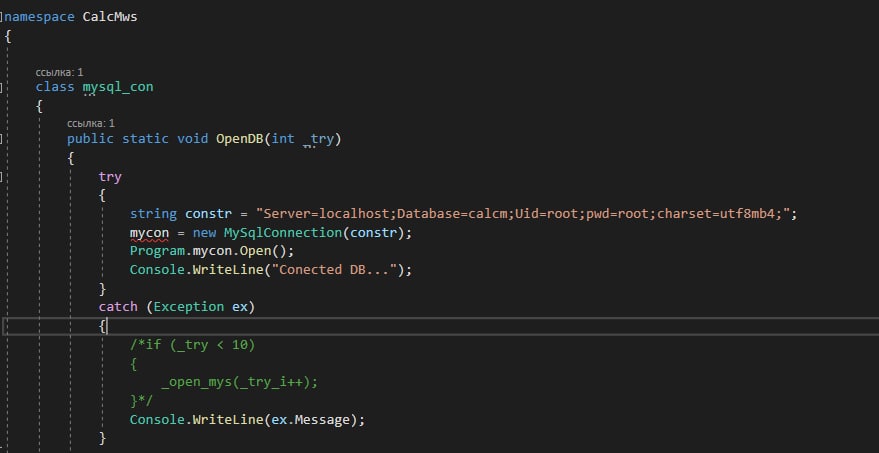Click the Program class identifier

pyautogui.click(x=157, y=251)
